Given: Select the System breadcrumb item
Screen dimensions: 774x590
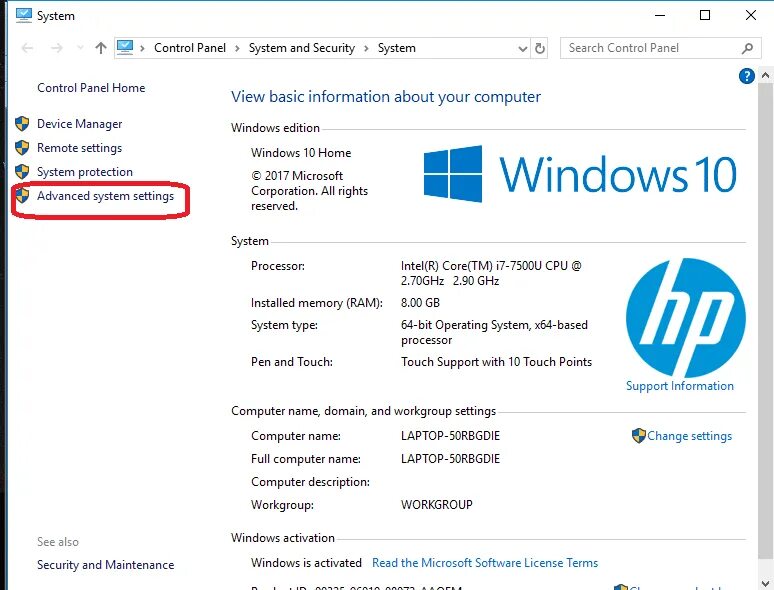Looking at the screenshot, I should coord(396,48).
